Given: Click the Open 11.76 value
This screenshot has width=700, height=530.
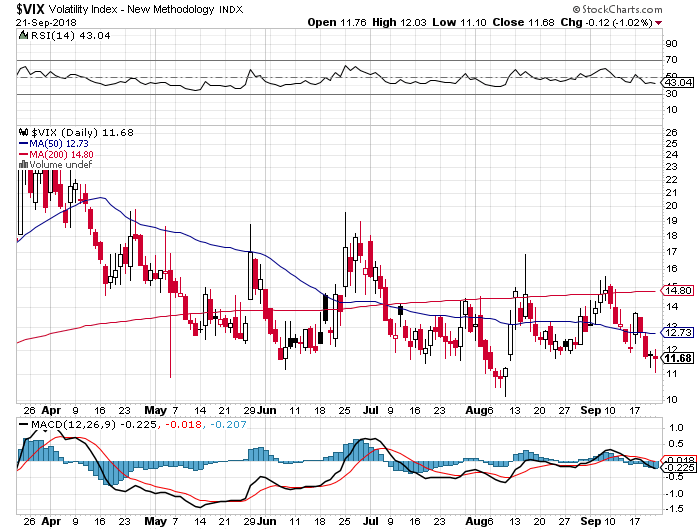Looking at the screenshot, I should 337,22.
